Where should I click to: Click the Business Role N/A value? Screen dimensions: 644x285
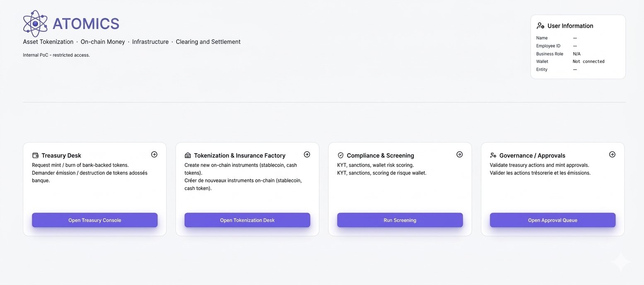[576, 54]
